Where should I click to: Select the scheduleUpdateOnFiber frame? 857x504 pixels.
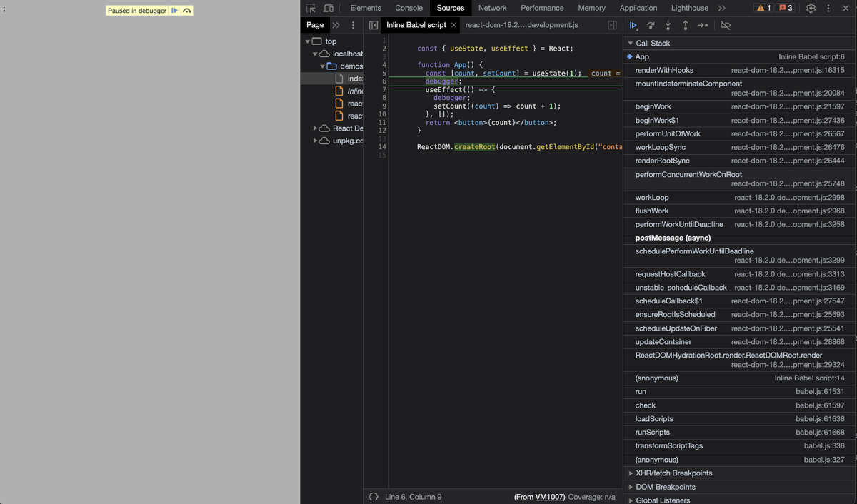point(739,328)
